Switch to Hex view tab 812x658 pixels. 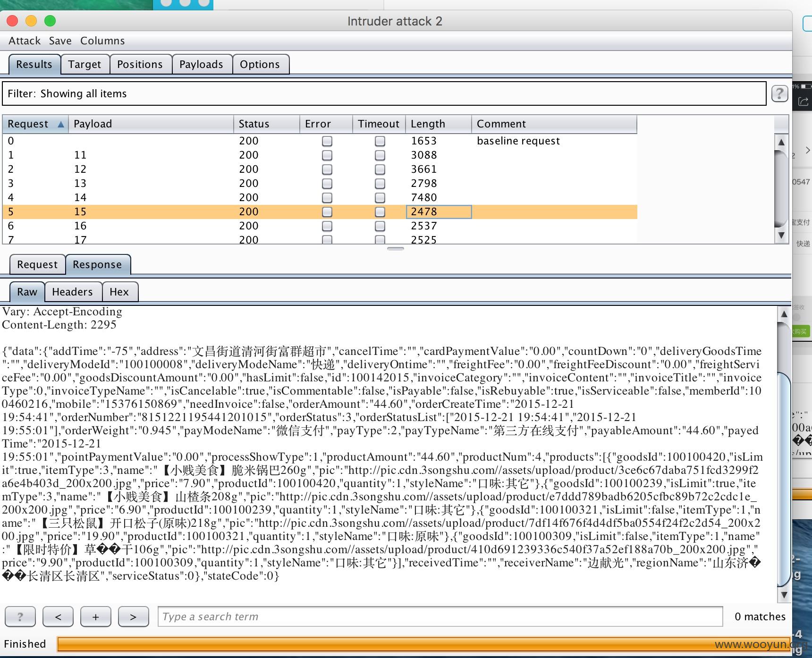click(x=119, y=292)
